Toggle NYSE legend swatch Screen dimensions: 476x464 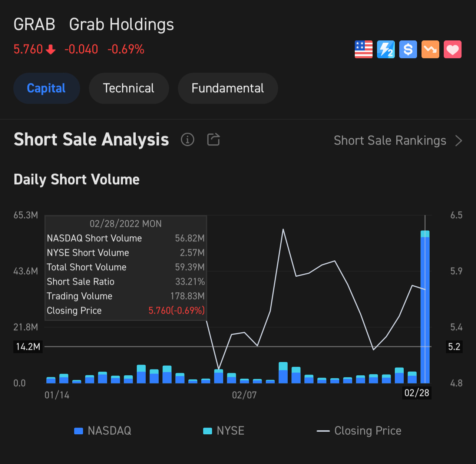click(208, 431)
